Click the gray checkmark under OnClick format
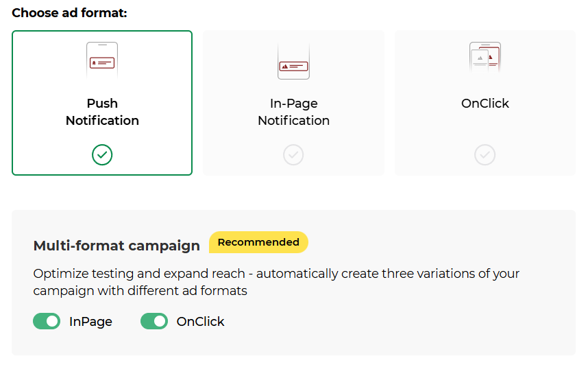The image size is (588, 365). point(485,155)
